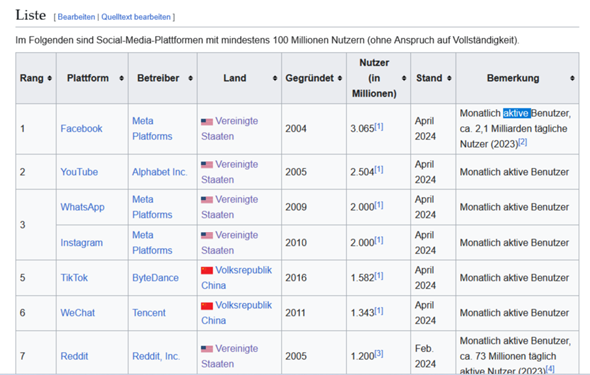Open the Facebook article link
The image size is (590, 375).
[x=81, y=129]
